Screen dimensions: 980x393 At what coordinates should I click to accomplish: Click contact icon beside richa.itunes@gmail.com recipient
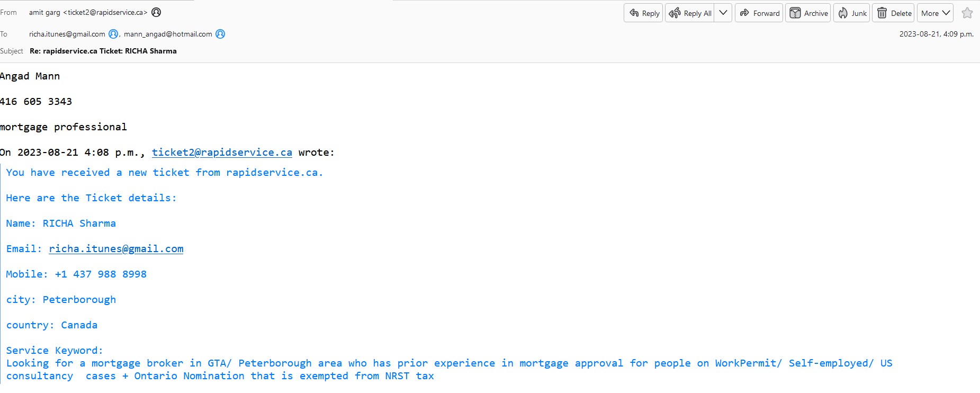coord(113,34)
